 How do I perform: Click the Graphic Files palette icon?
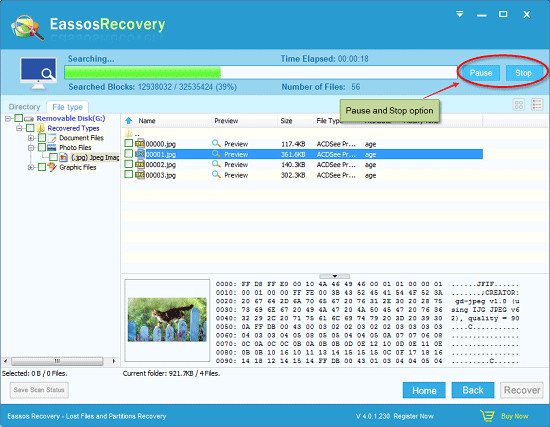[52, 167]
